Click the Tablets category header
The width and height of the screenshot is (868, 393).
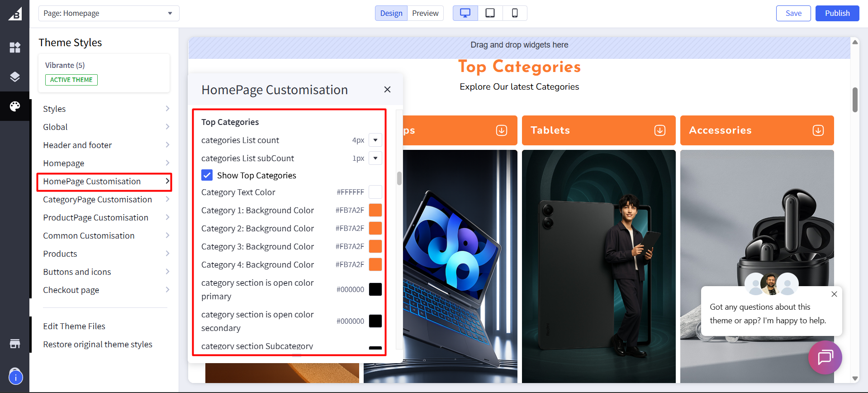(x=598, y=130)
